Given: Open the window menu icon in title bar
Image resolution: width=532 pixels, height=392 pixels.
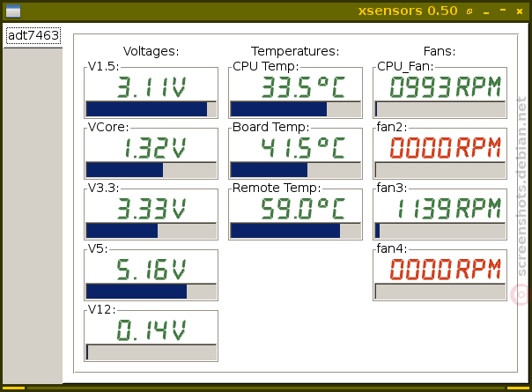Looking at the screenshot, I should [x=13, y=11].
